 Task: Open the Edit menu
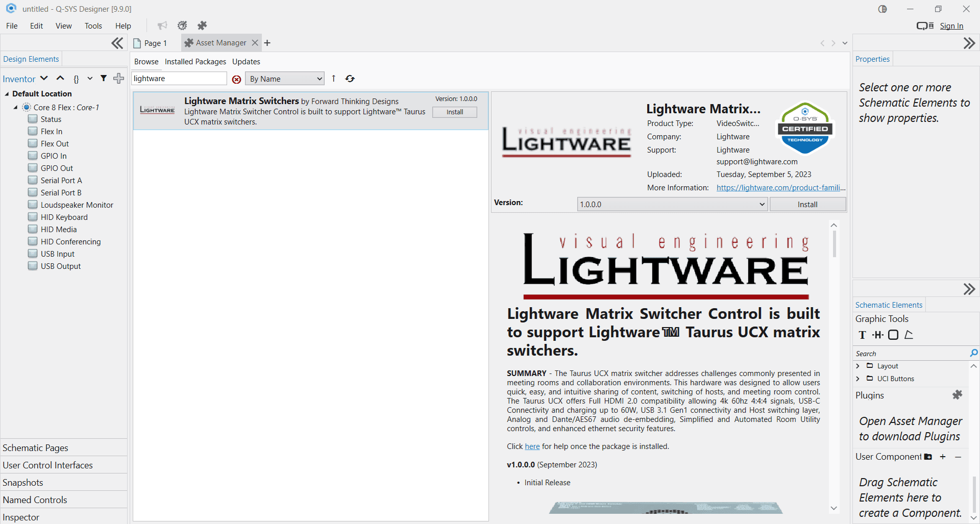point(36,26)
